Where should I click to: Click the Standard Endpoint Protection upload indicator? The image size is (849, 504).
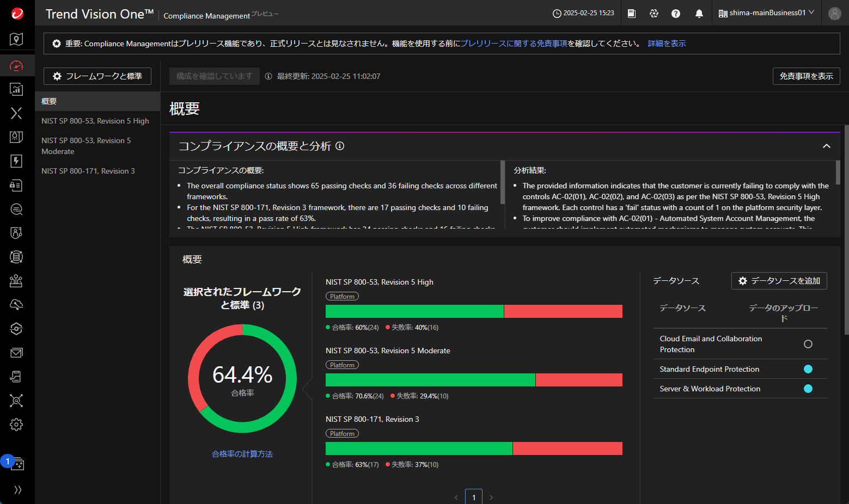pos(808,369)
